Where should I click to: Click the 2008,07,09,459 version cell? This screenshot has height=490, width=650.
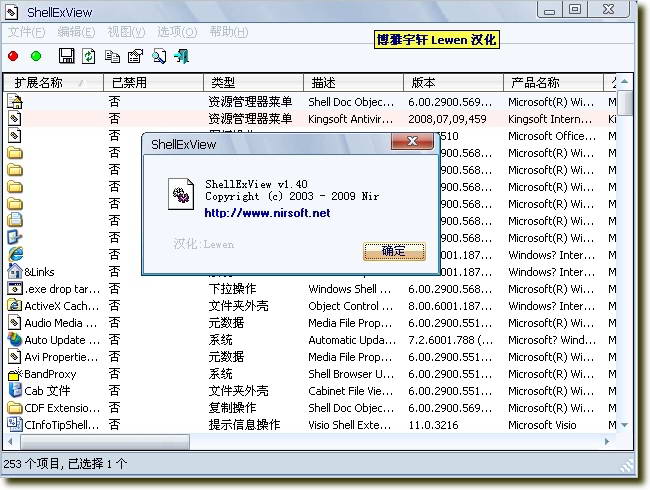tap(447, 119)
